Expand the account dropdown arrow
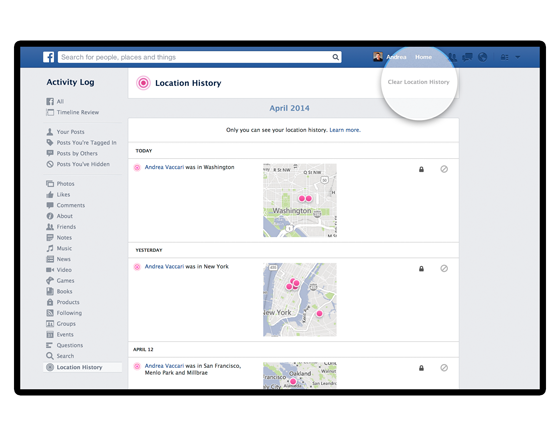 518,57
